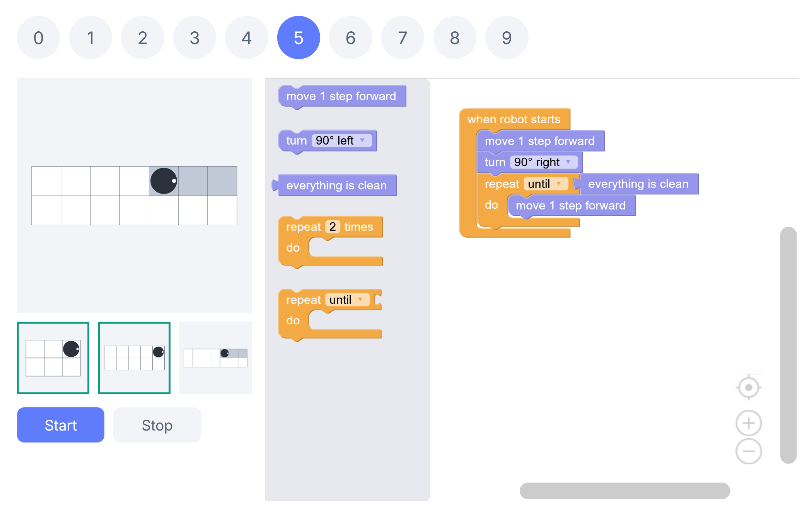Stop the robot program

[157, 425]
